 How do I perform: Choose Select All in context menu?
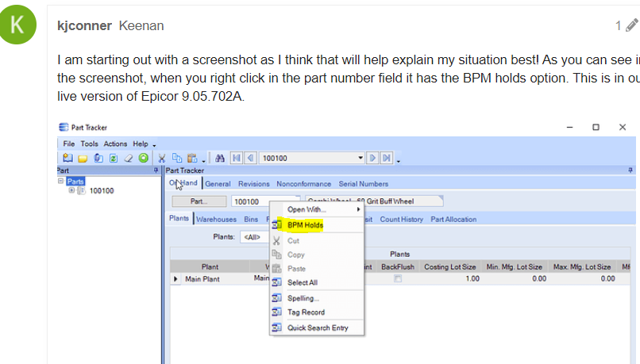pos(303,282)
